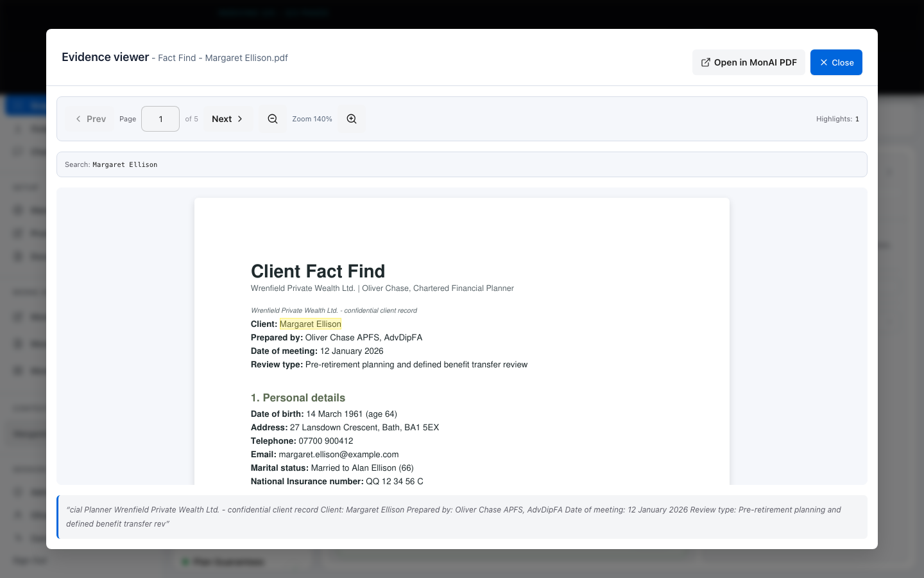The image size is (924, 578).
Task: Click Marital status Married to Alan Ellison
Action: point(332,468)
